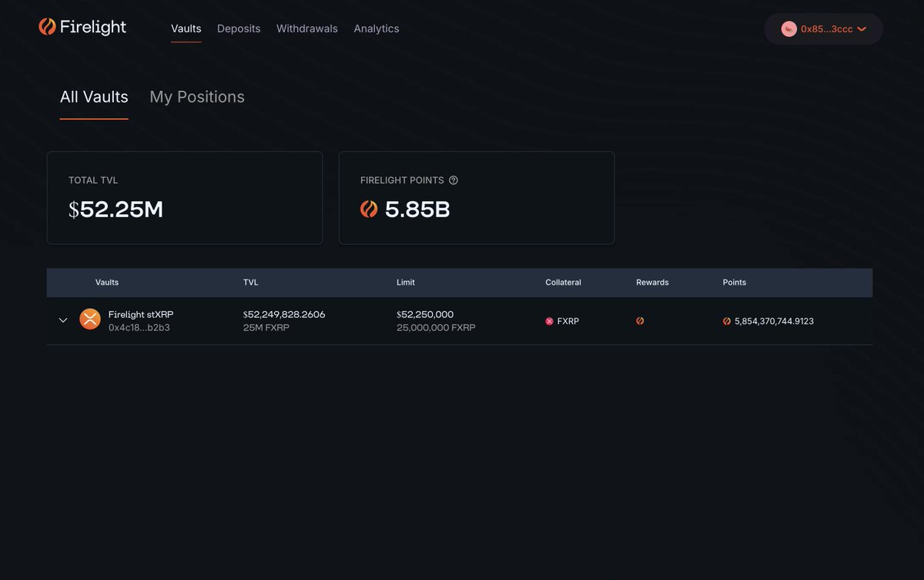Select the All Vaults tab
924x580 pixels.
[x=94, y=97]
